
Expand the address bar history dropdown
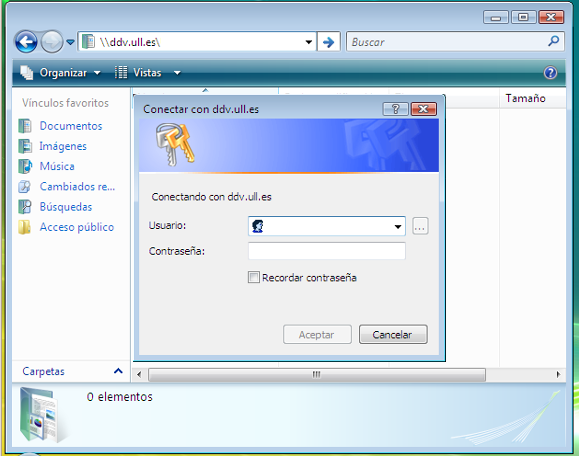point(309,42)
